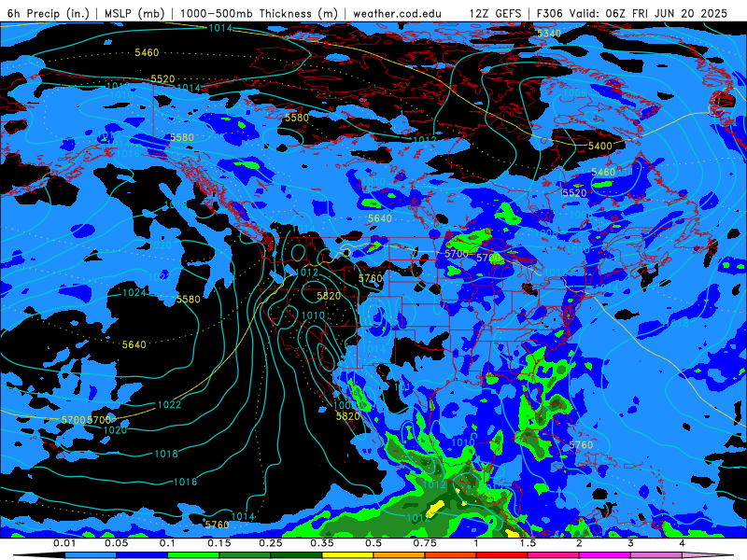Pick the yellow 0.35–0.5 legend swatch
The width and height of the screenshot is (747, 560).
(x=347, y=555)
